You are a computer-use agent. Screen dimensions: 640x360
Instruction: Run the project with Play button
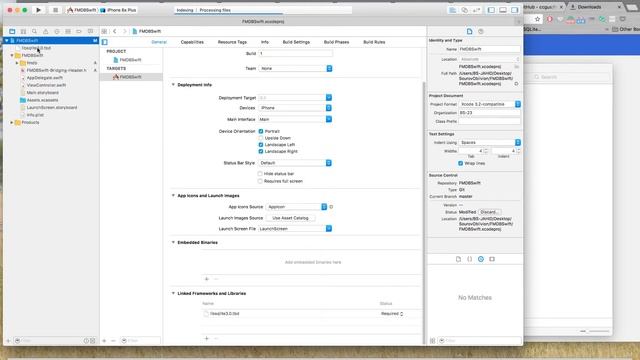[x=38, y=10]
